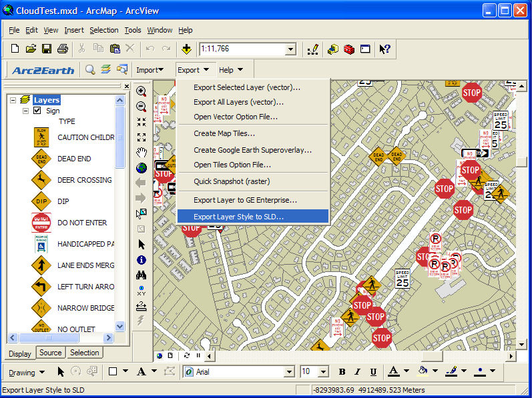The height and width of the screenshot is (398, 532).
Task: Select the Zoom In tool
Action: (x=141, y=91)
